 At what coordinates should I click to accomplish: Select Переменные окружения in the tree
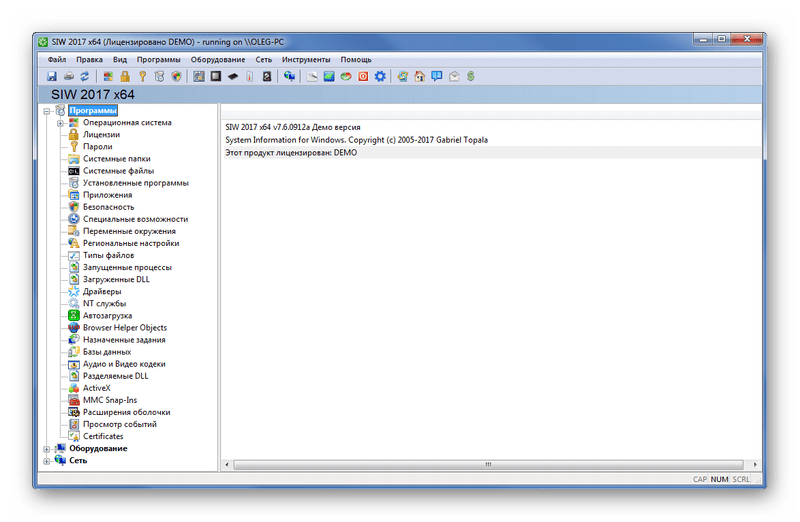[x=130, y=232]
